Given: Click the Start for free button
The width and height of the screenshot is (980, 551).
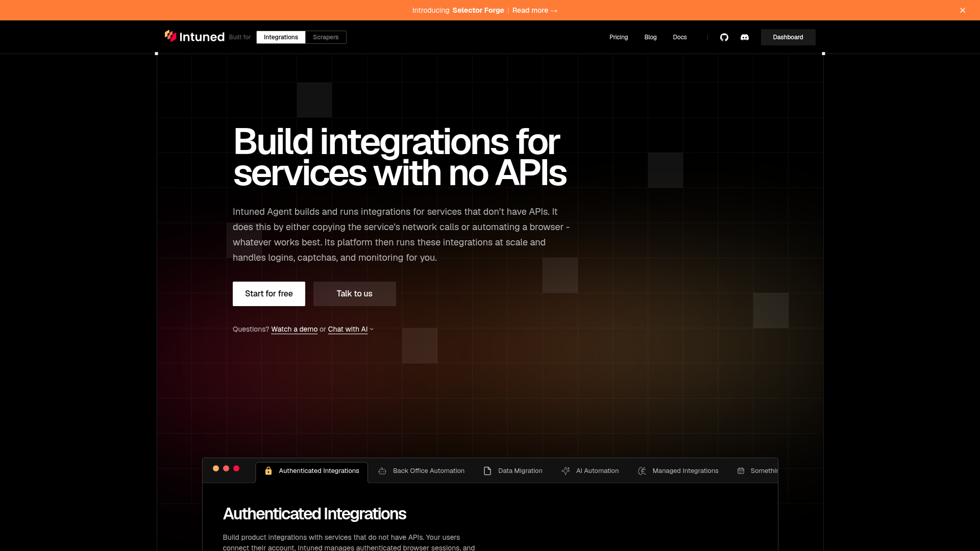Looking at the screenshot, I should pos(269,294).
